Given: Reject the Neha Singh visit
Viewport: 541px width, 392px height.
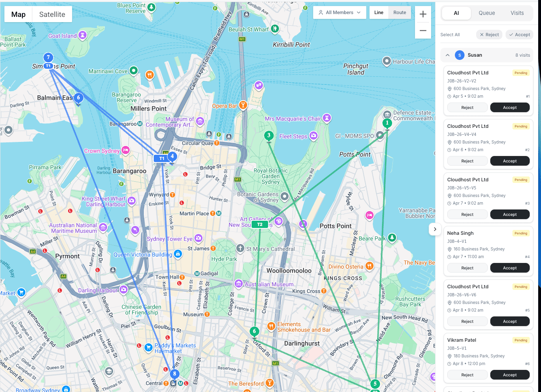Looking at the screenshot, I should click(467, 268).
